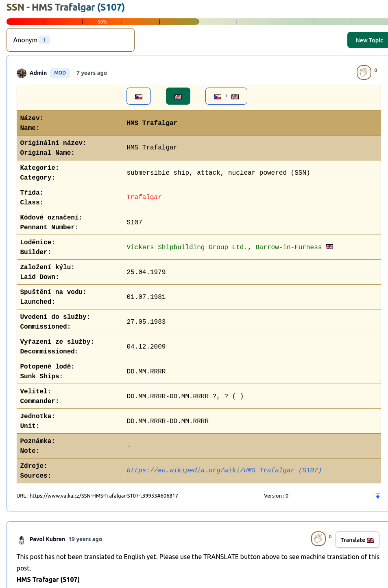Click the 'HMS Trafagar (S107)' heading in Pavol's post
Image resolution: width=388 pixels, height=588 pixels.
tap(48, 579)
